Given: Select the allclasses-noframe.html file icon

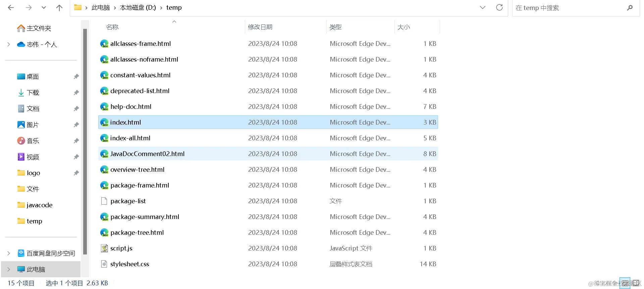Looking at the screenshot, I should pos(104,60).
